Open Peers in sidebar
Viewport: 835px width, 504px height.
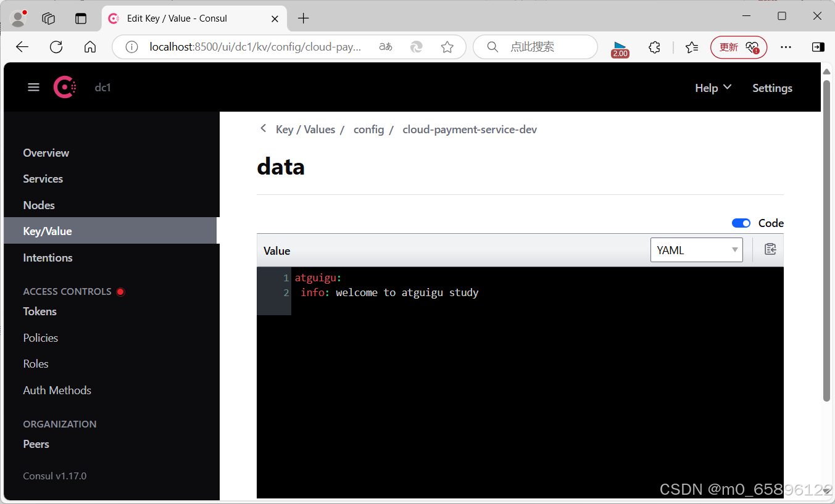(36, 444)
